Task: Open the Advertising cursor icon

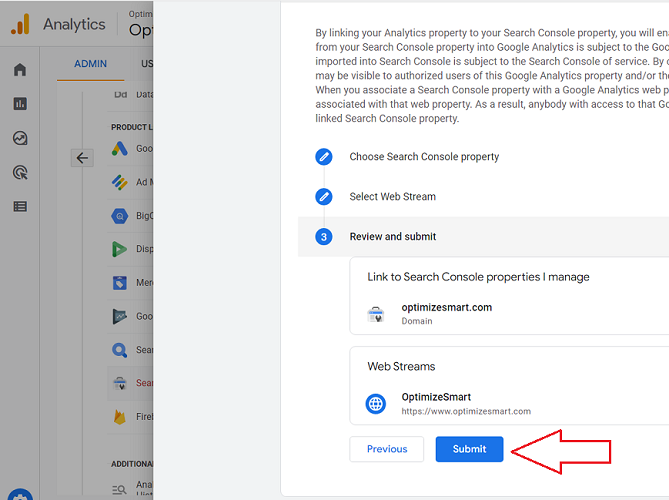Action: point(20,172)
